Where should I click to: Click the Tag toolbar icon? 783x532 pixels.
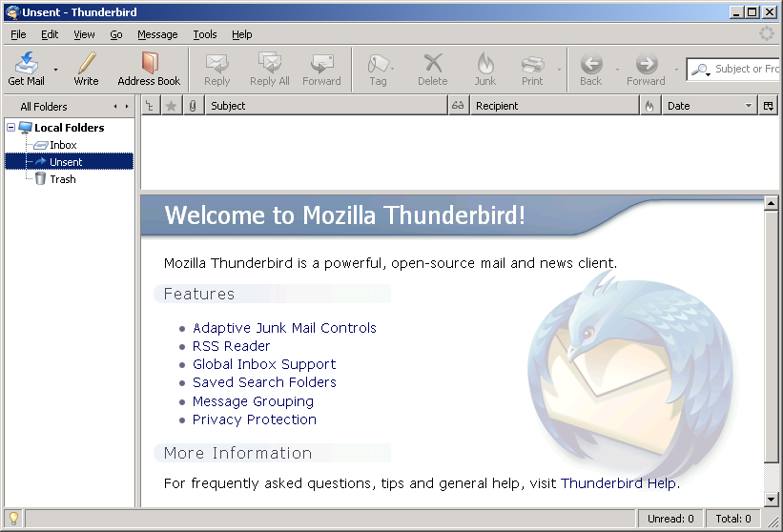coord(378,63)
